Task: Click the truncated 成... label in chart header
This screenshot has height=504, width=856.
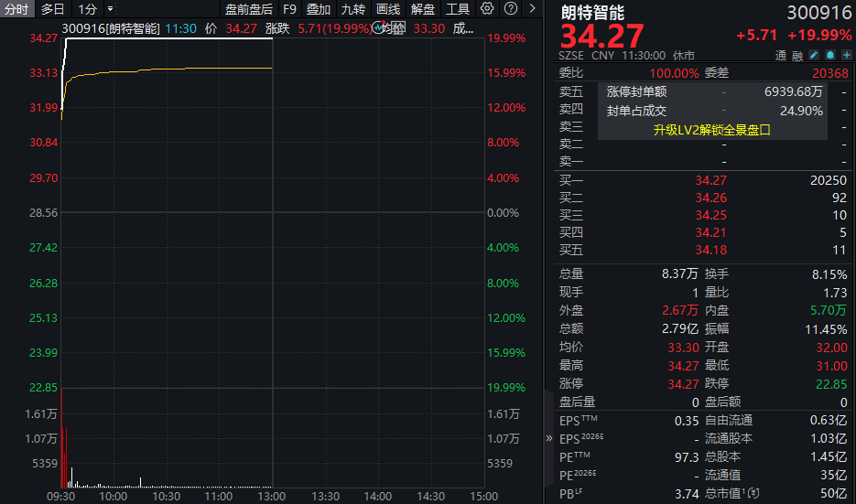Action: tap(463, 28)
